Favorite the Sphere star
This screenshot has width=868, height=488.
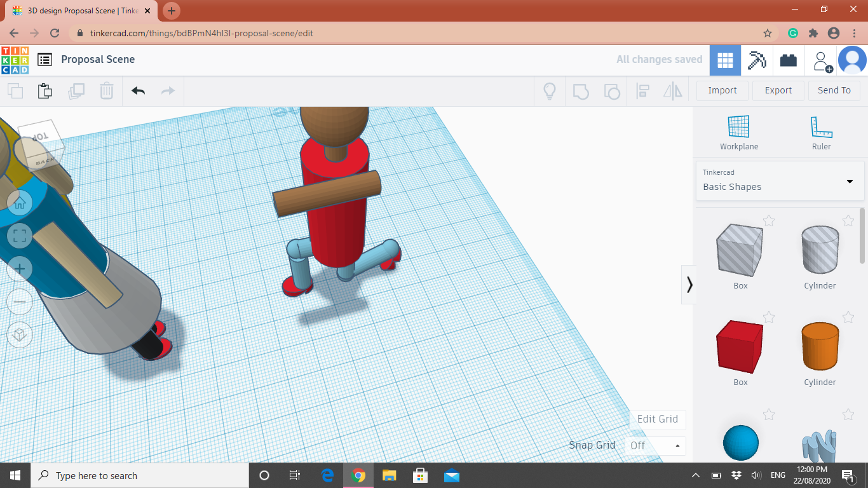pyautogui.click(x=769, y=414)
